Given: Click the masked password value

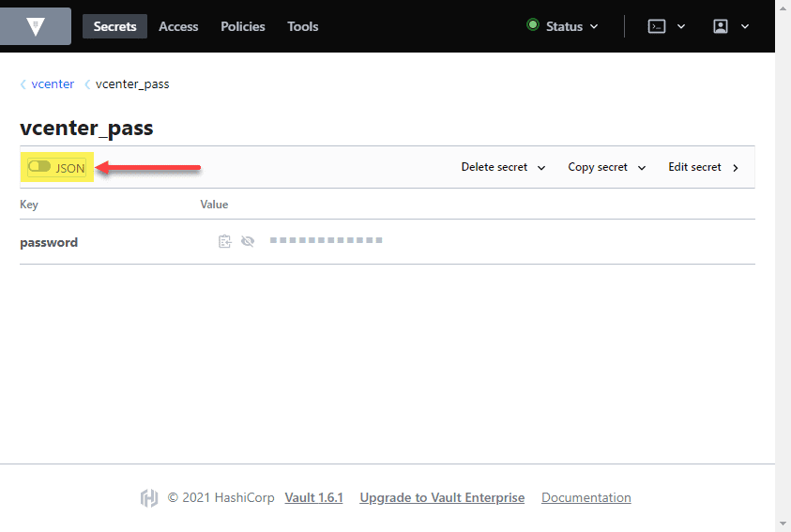Looking at the screenshot, I should coord(326,240).
